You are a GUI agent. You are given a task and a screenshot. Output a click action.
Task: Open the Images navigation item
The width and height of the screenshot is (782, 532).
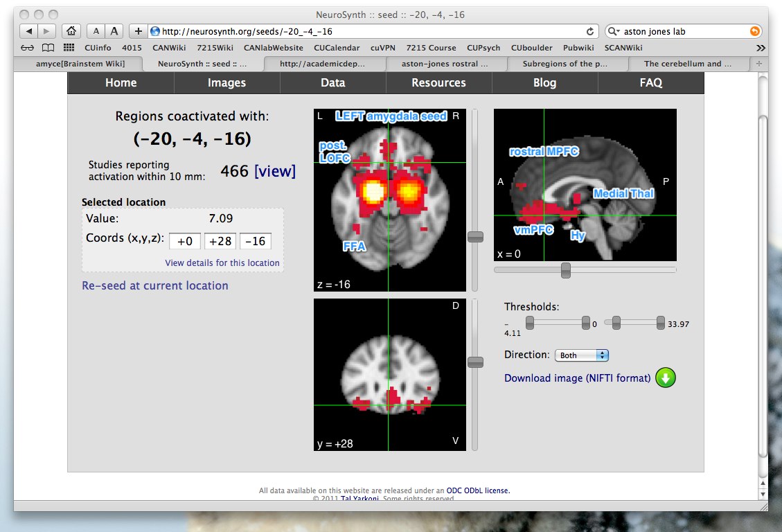pos(227,82)
